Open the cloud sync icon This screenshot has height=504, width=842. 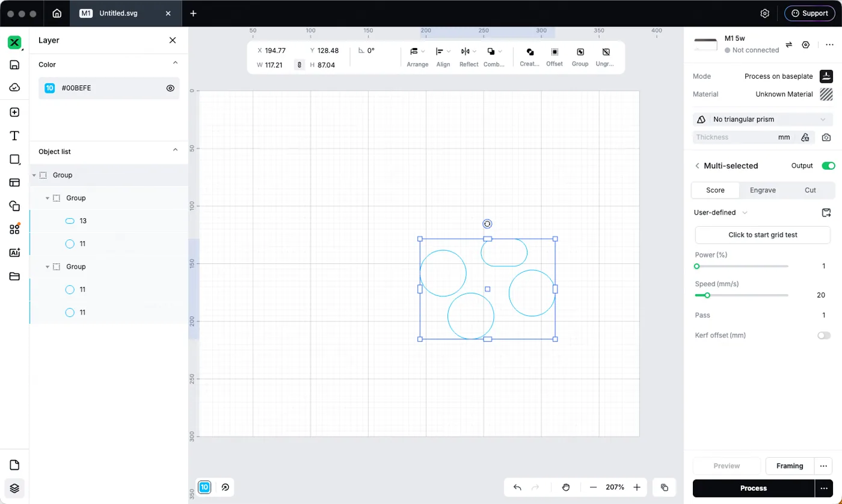14,88
